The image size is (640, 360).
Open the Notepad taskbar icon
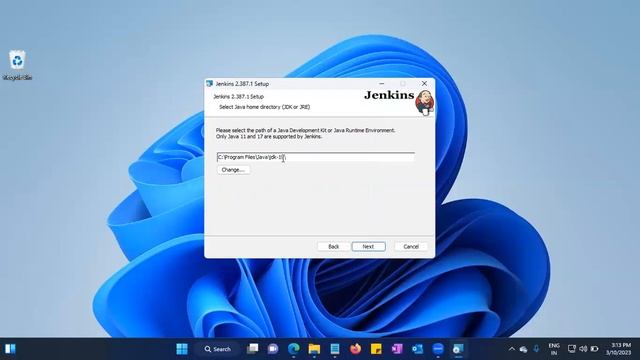(x=335, y=349)
